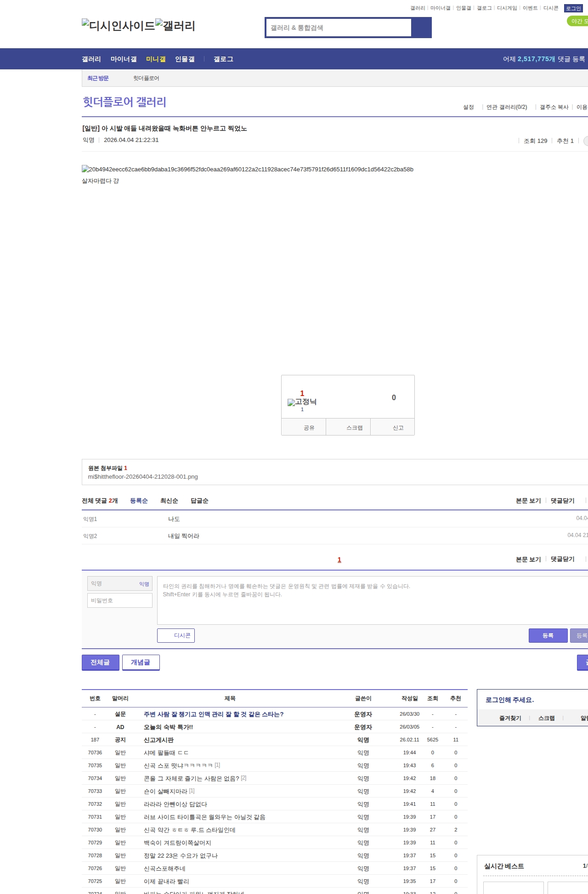Collapse comments with upper 댓글닫기
The width and height of the screenshot is (588, 894).
562,501
